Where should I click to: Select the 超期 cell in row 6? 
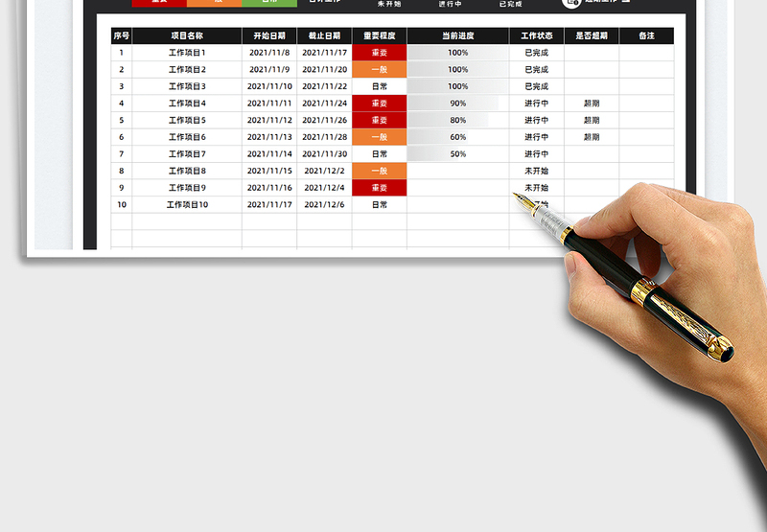[x=591, y=137]
